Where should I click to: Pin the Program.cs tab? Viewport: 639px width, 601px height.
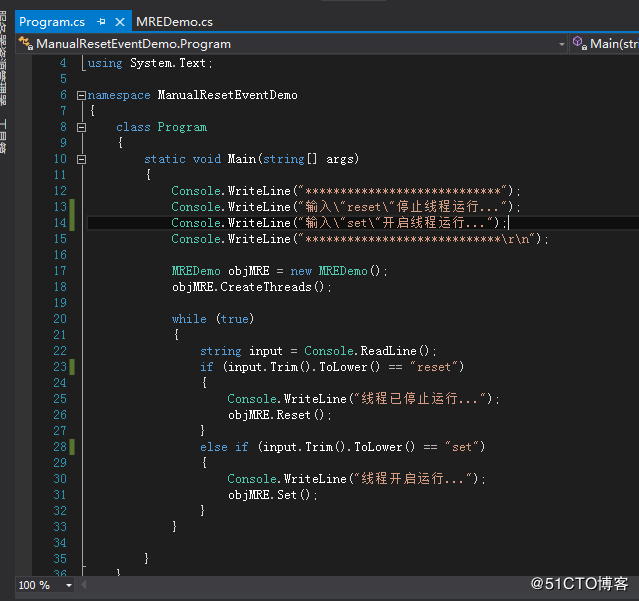(x=101, y=22)
